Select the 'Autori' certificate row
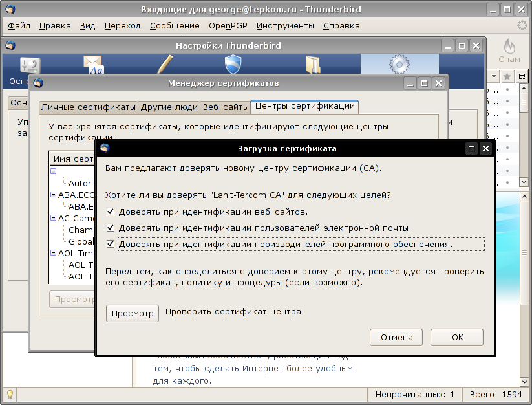The width and height of the screenshot is (532, 405). 81,183
